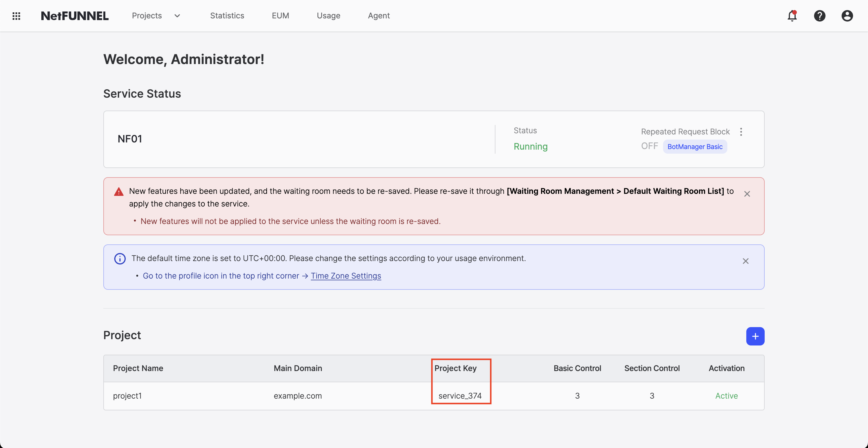Go to the Statistics tab
The height and width of the screenshot is (448, 868).
coord(227,16)
